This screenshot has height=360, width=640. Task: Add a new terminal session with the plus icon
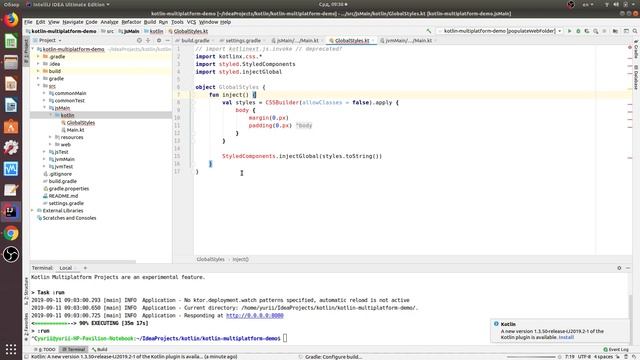point(85,268)
